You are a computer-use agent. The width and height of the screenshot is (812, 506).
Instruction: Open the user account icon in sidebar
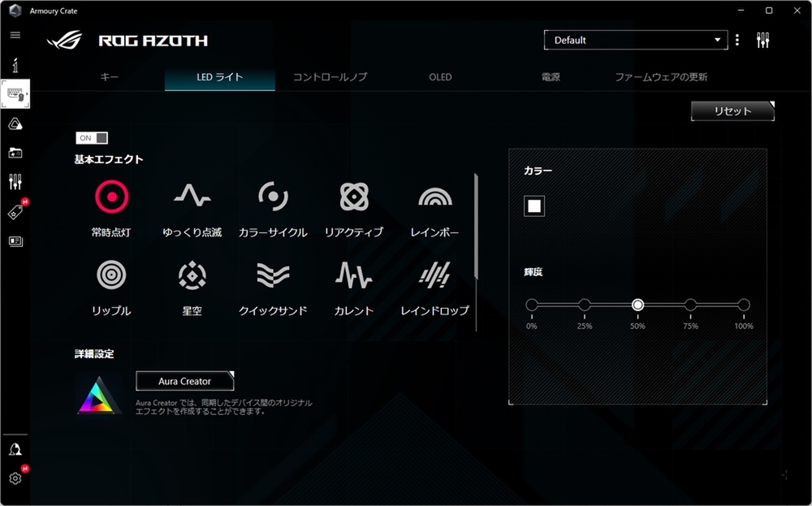coord(15,449)
